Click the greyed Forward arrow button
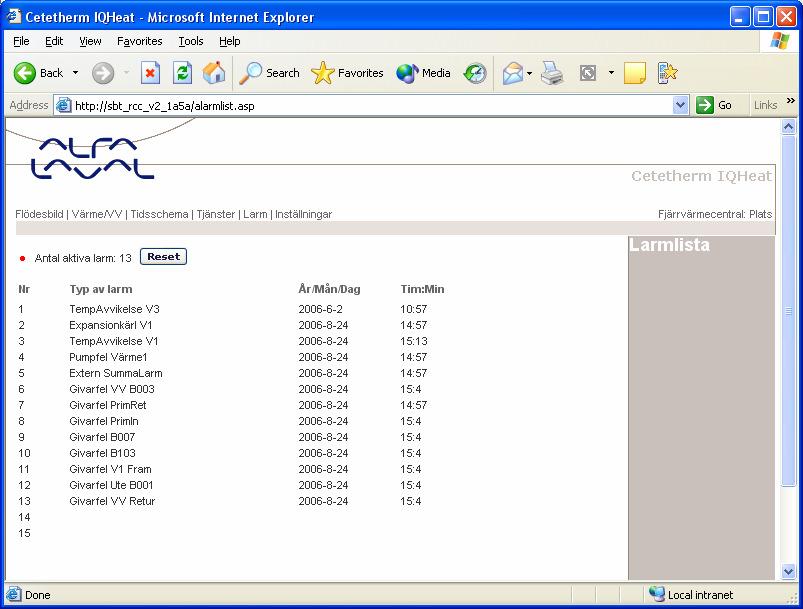 103,73
